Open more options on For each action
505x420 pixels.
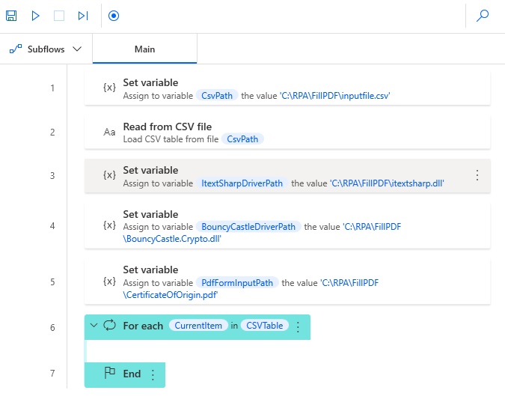(298, 326)
